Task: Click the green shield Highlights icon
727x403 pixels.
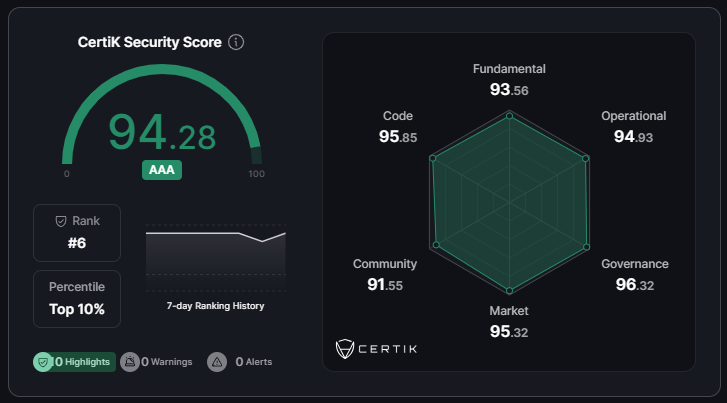Action: point(43,362)
